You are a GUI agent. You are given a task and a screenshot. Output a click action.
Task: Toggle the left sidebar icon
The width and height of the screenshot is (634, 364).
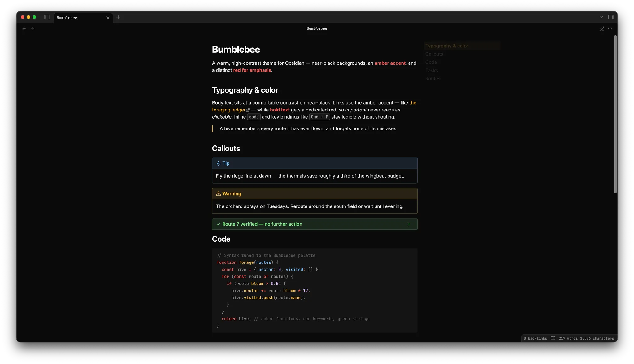click(47, 17)
